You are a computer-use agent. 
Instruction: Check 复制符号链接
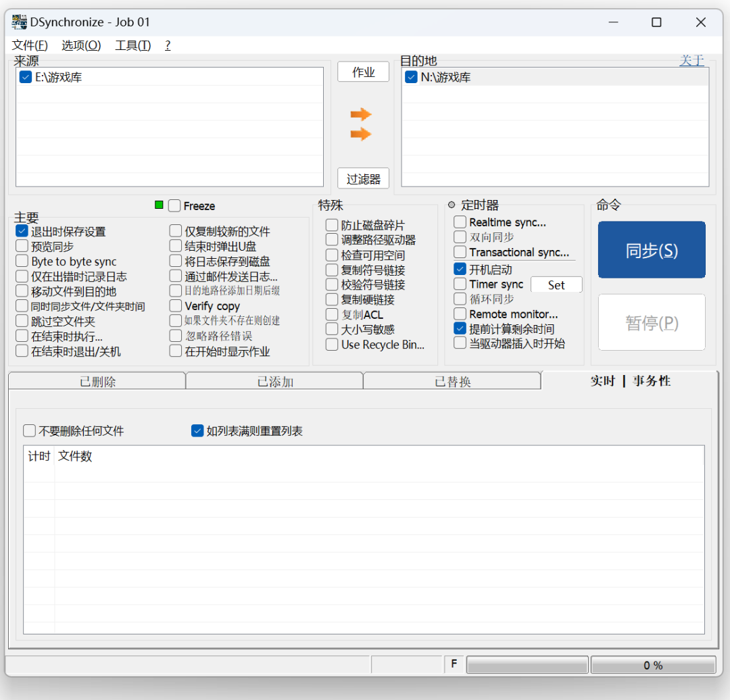(332, 270)
